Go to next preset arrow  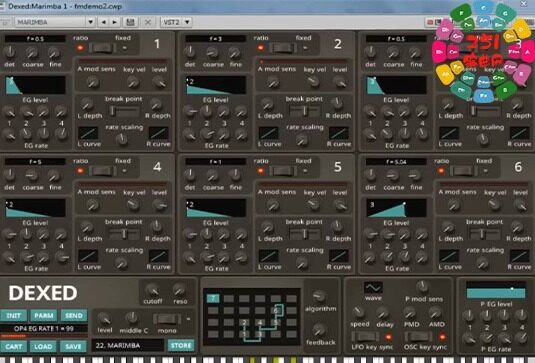coord(115,22)
